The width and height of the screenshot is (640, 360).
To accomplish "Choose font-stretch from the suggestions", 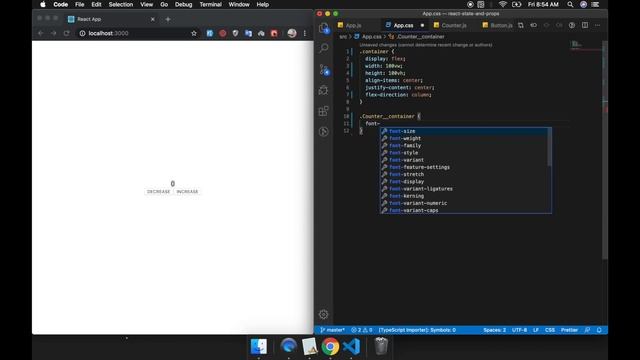I will pos(464,174).
